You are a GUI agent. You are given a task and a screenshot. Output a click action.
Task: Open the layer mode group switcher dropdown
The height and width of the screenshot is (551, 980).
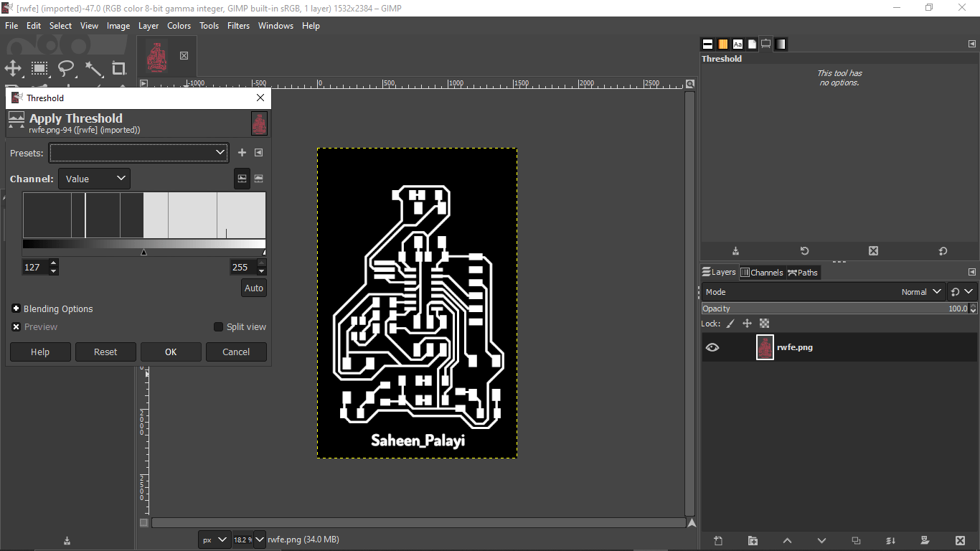[x=962, y=292]
